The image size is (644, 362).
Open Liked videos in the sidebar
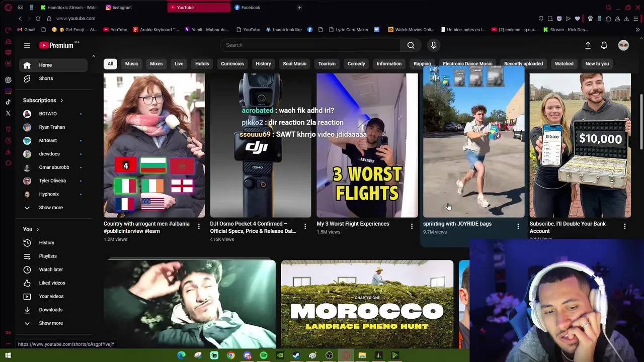53,283
